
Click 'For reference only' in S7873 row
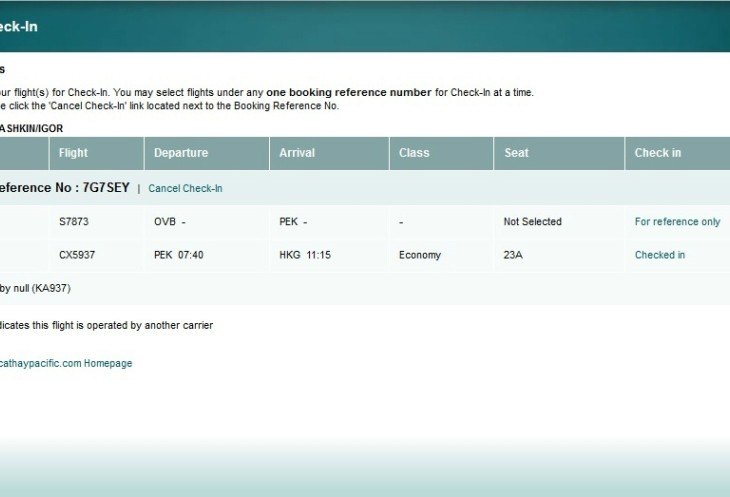677,222
